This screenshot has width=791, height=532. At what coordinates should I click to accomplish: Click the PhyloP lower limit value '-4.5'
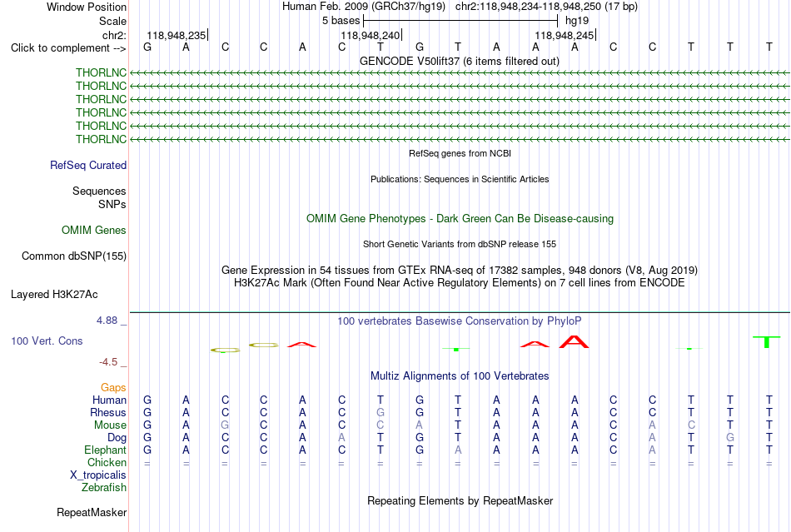tap(108, 361)
